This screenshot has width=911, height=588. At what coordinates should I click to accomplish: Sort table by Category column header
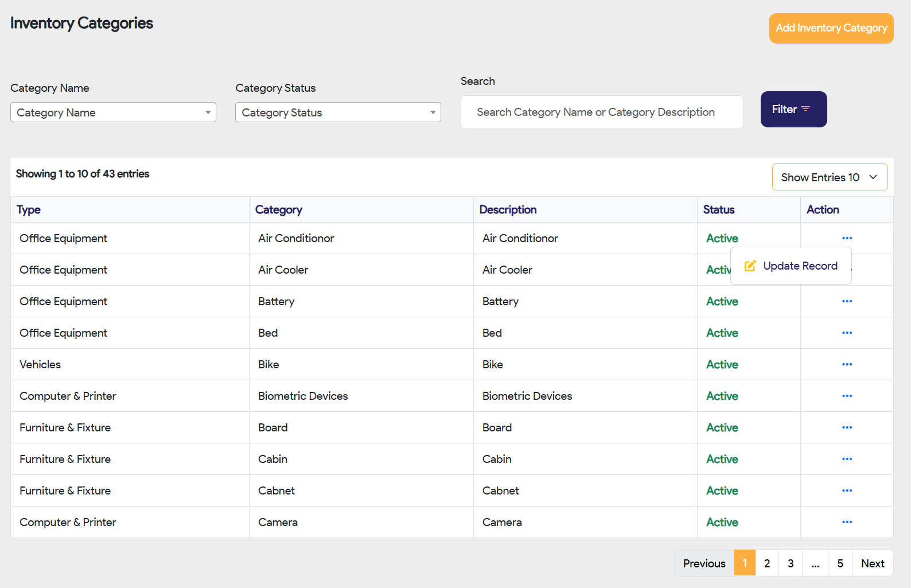(x=279, y=210)
